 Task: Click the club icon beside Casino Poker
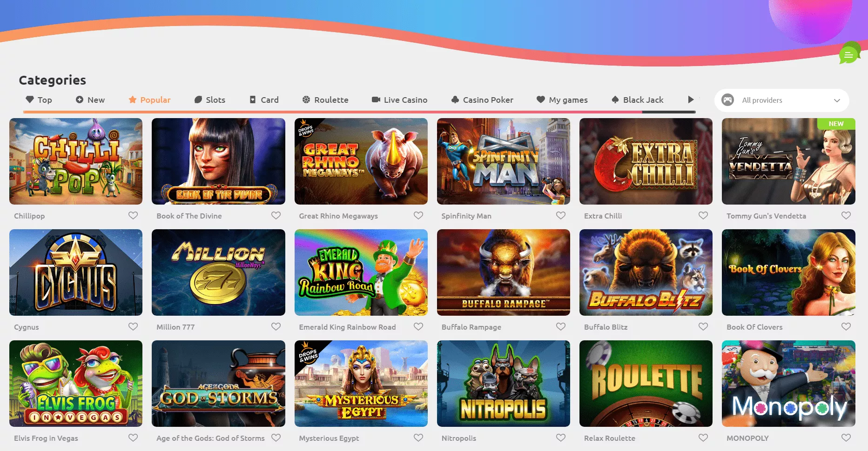[455, 99]
